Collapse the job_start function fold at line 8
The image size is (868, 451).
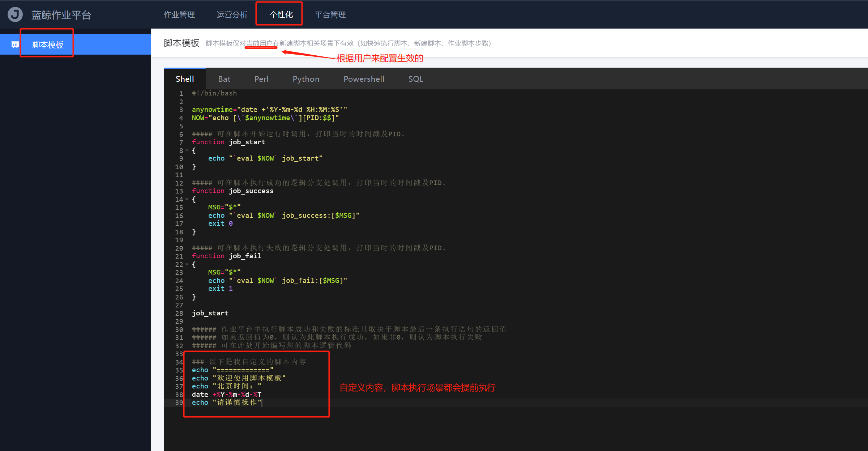(187, 150)
